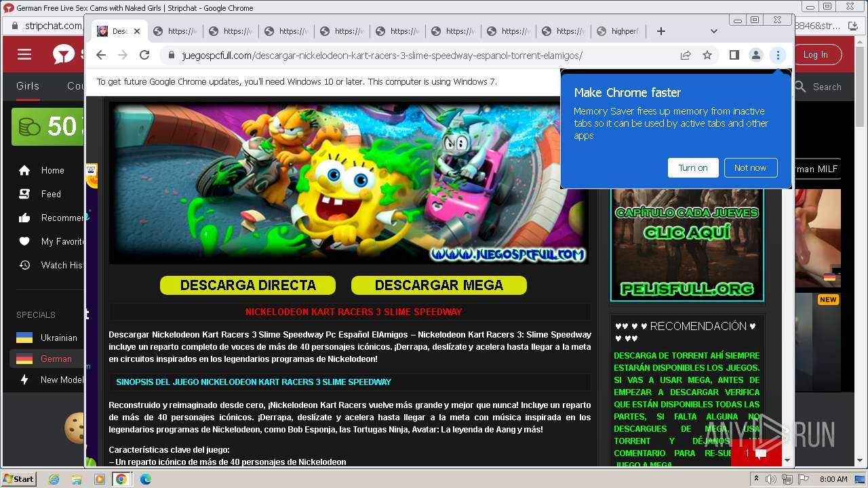Viewport: 868px width, 488px height.
Task: Open network icon in system tray
Action: coord(787,479)
